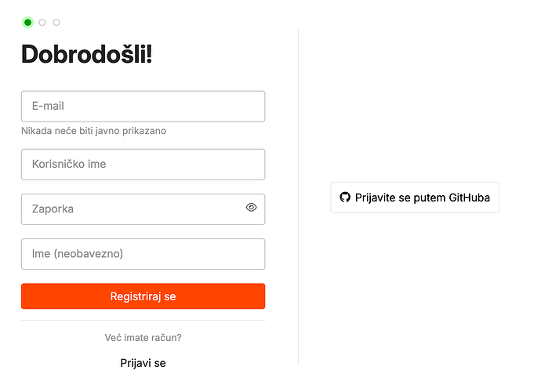Select the third gray step dot
534x392 pixels.
[x=56, y=23]
